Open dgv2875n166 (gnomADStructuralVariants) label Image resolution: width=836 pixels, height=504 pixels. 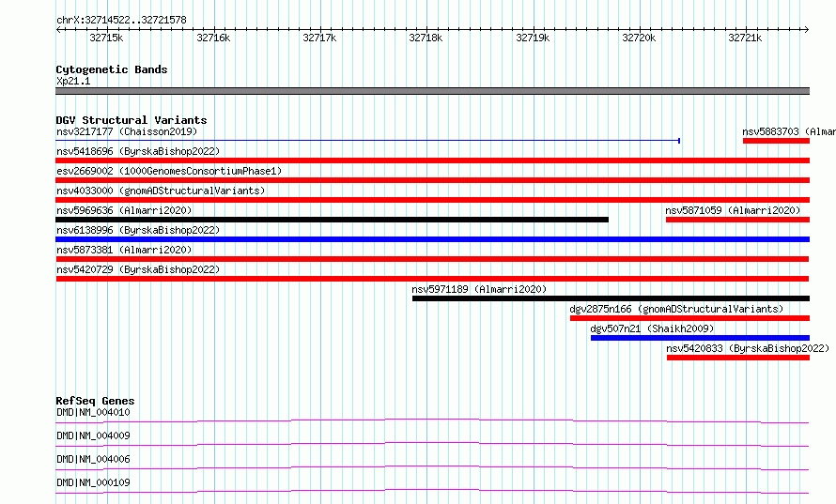(676, 309)
